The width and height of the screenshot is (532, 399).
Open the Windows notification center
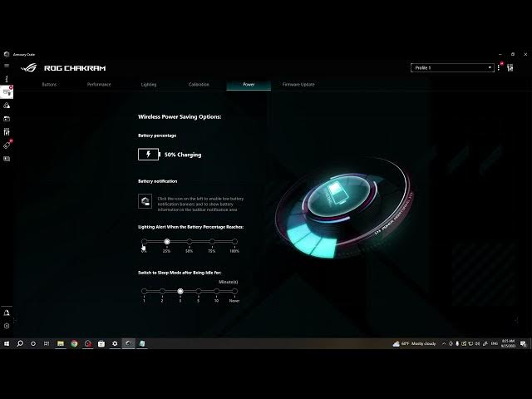click(523, 343)
